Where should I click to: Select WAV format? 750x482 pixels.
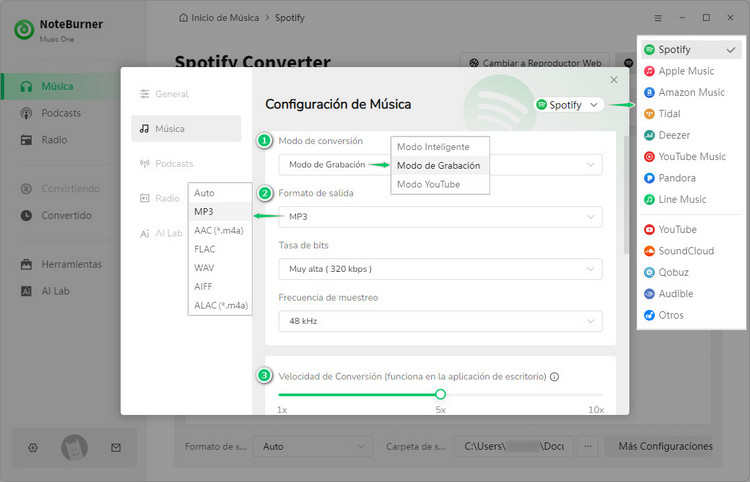220,268
